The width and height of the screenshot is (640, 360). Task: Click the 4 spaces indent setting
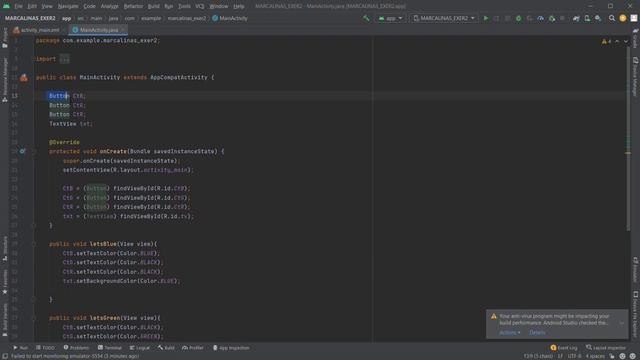[x=595, y=356]
